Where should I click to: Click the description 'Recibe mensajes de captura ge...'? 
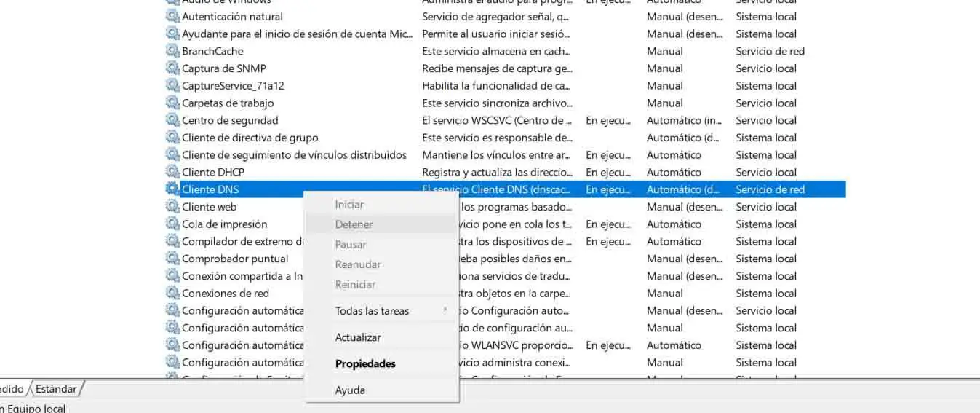497,68
